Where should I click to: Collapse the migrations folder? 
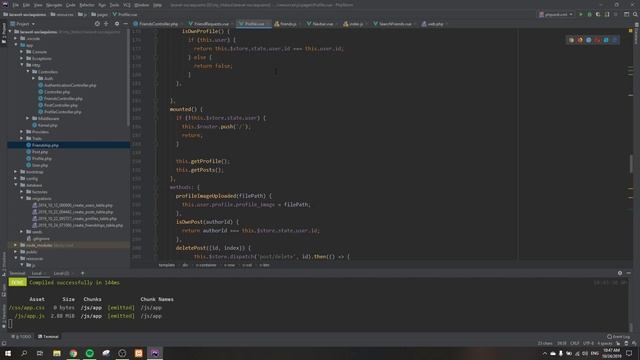coord(22,198)
